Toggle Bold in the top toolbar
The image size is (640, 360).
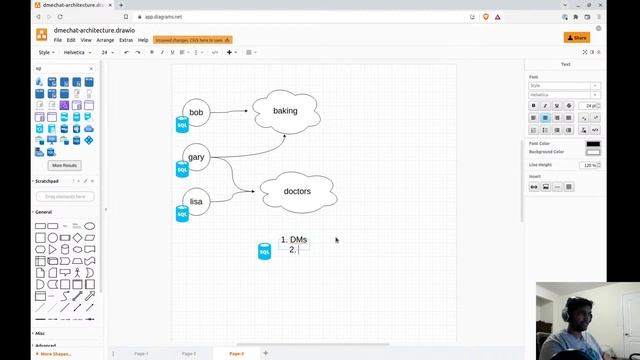(152, 52)
